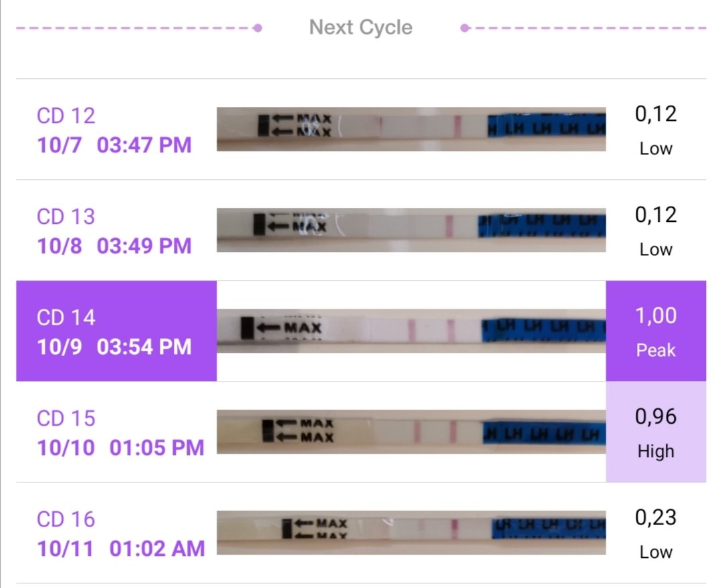The image size is (722, 588).
Task: Click the Next Cycle divider label
Action: pos(360,27)
